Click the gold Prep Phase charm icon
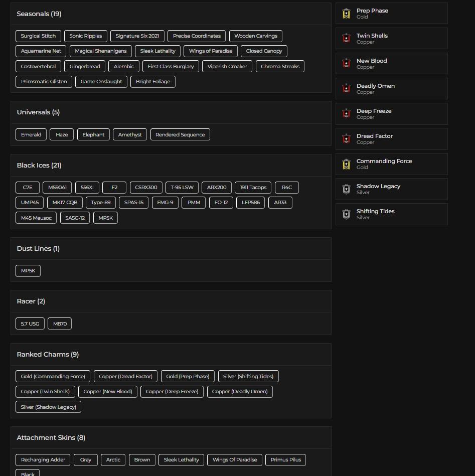This screenshot has width=475, height=476. click(346, 14)
